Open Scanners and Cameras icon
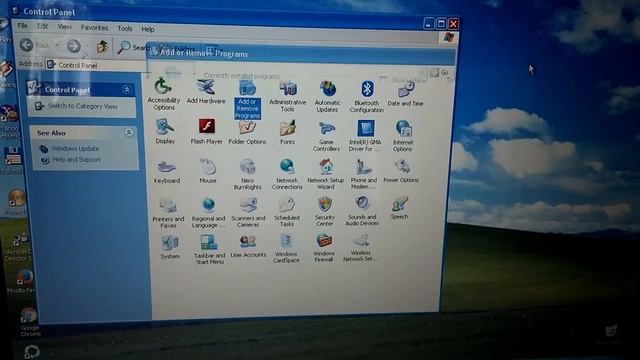 point(248,212)
